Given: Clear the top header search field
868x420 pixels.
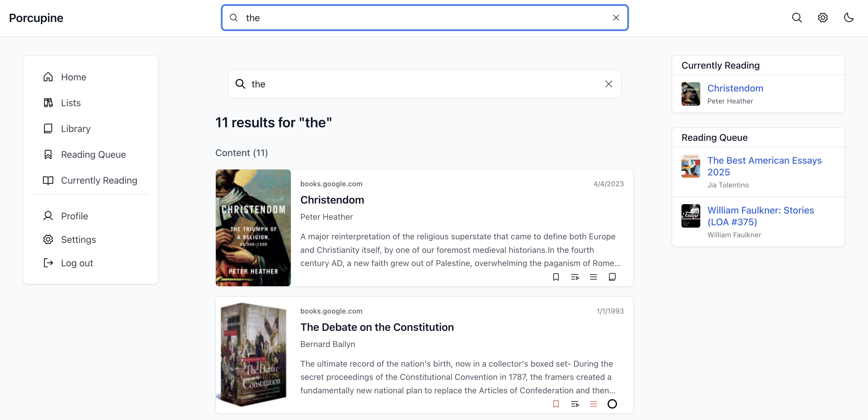Looking at the screenshot, I should click(x=616, y=18).
